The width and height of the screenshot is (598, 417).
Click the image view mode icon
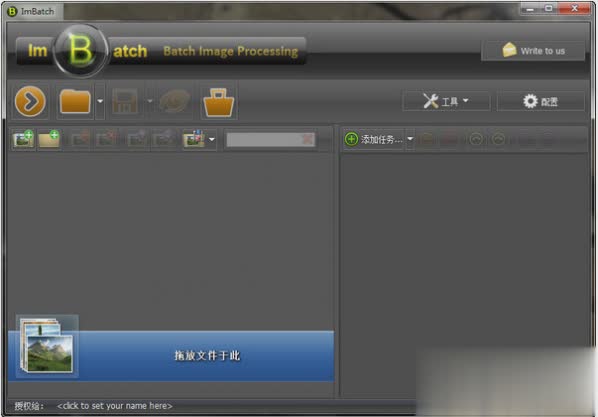pos(194,139)
